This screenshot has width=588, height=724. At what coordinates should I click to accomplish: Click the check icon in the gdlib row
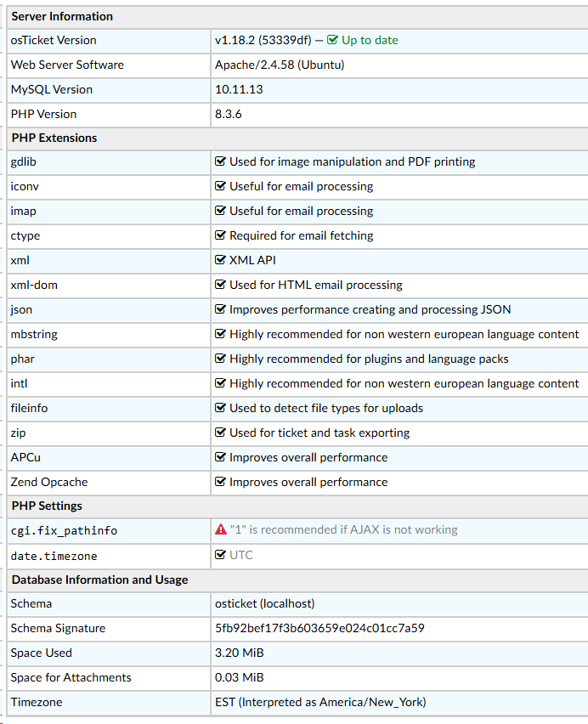click(x=221, y=161)
